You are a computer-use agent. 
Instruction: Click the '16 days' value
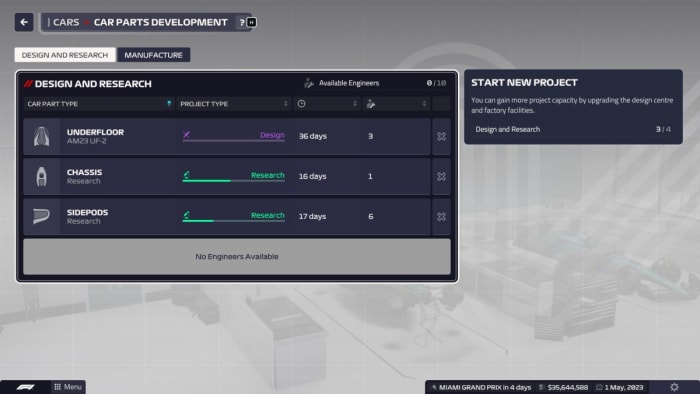312,176
